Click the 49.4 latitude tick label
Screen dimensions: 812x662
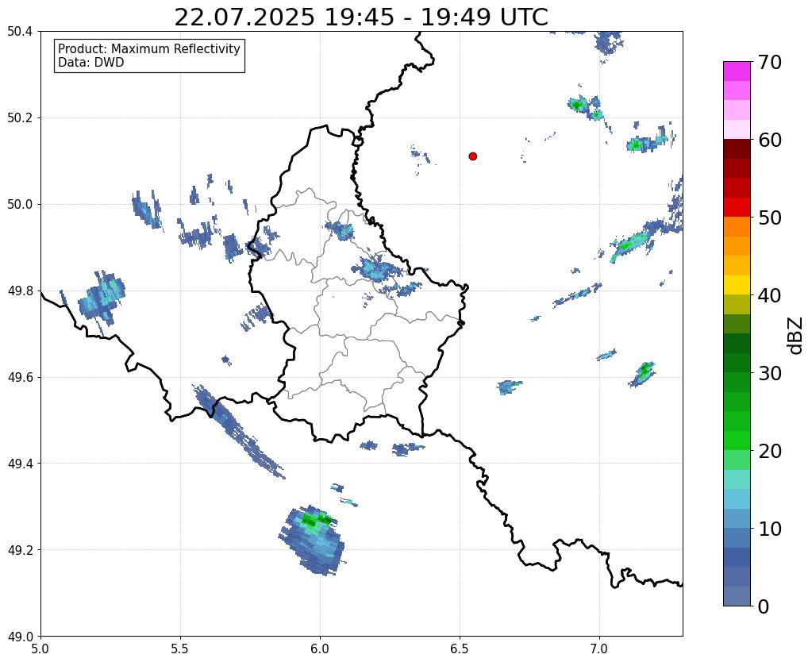(x=20, y=463)
